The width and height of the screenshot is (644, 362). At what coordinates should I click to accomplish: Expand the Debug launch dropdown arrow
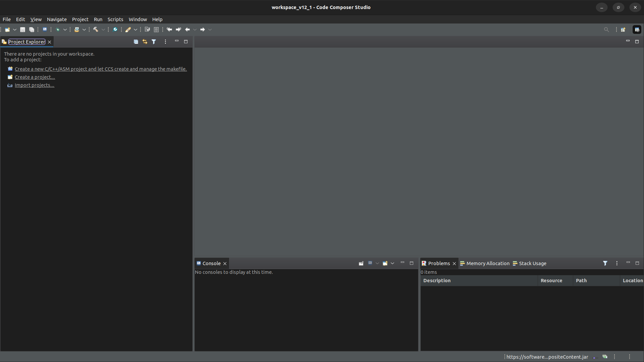[x=65, y=29]
